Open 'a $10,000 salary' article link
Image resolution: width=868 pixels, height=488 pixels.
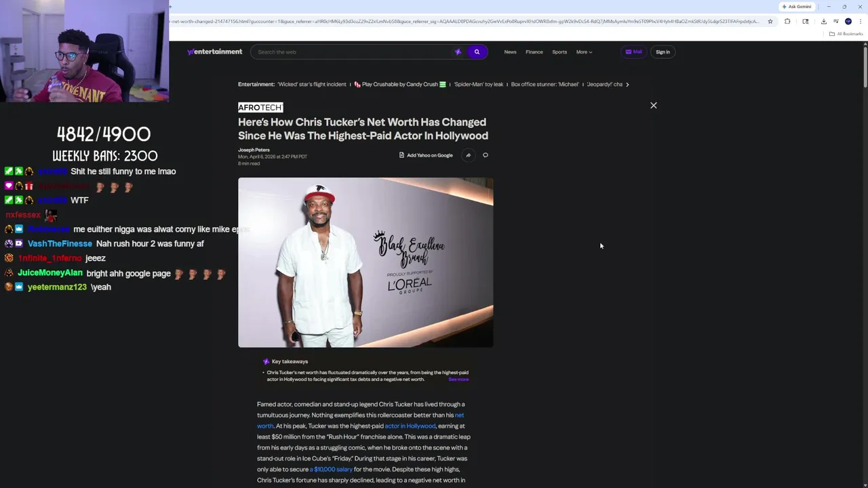(x=331, y=469)
